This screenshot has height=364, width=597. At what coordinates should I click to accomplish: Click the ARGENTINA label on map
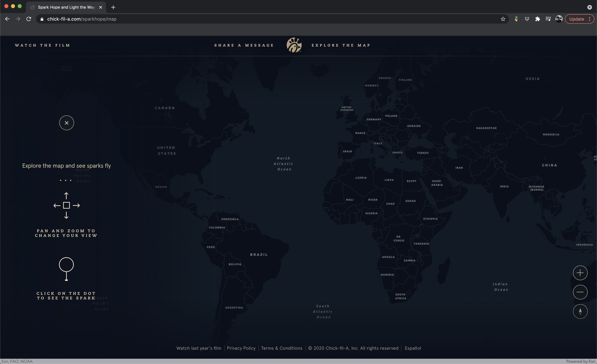[234, 308]
